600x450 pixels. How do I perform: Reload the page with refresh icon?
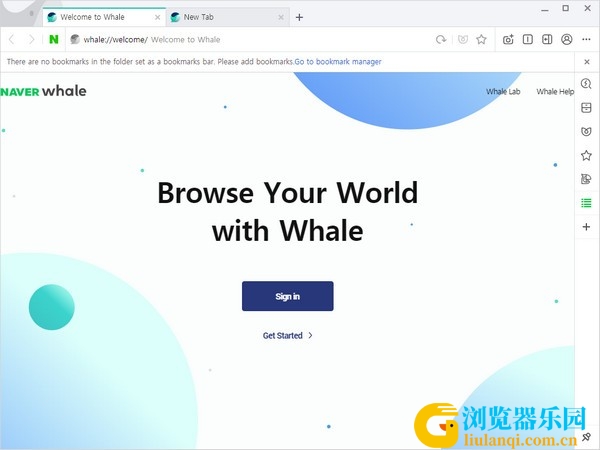pyautogui.click(x=441, y=39)
